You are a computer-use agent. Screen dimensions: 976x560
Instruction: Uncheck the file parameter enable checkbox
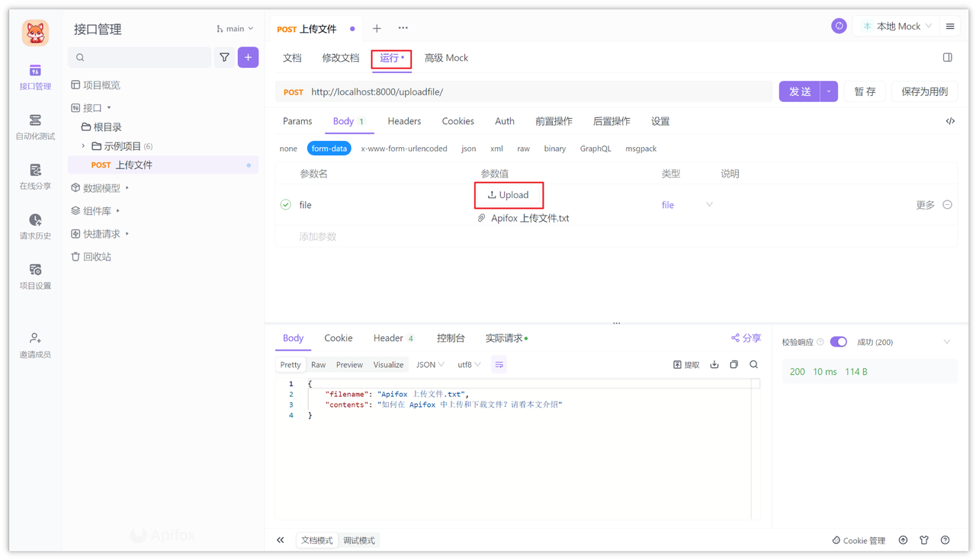286,205
